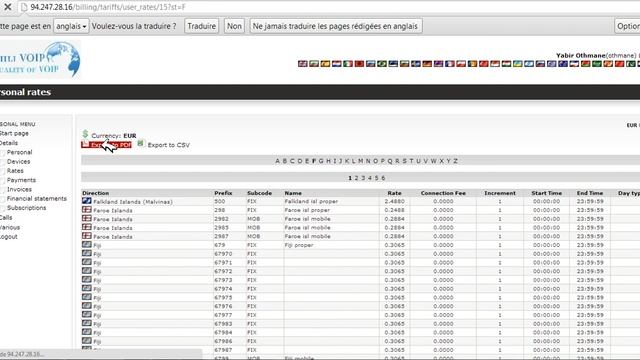The height and width of the screenshot is (360, 640).
Task: Go to results page 3
Action: tap(363, 178)
